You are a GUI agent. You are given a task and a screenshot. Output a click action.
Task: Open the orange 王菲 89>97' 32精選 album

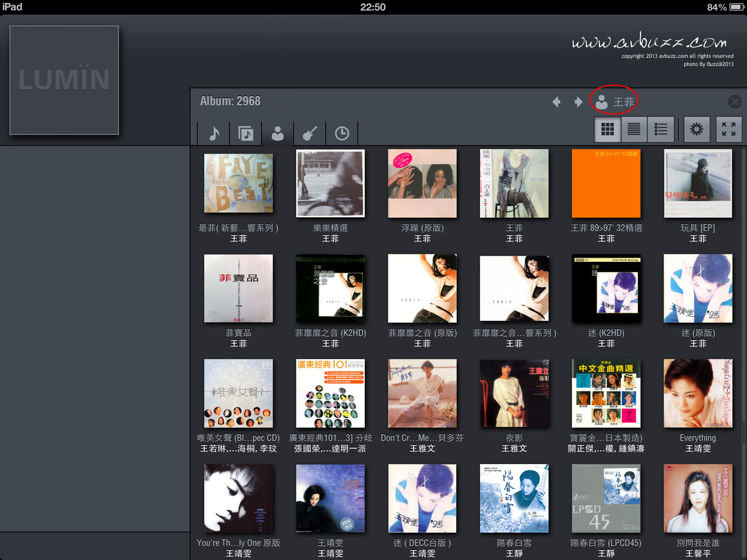606,184
